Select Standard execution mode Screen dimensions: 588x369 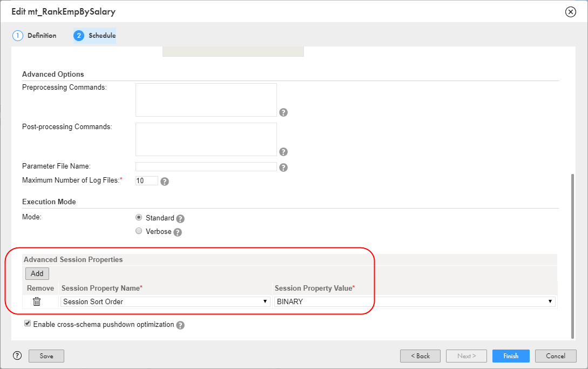139,217
